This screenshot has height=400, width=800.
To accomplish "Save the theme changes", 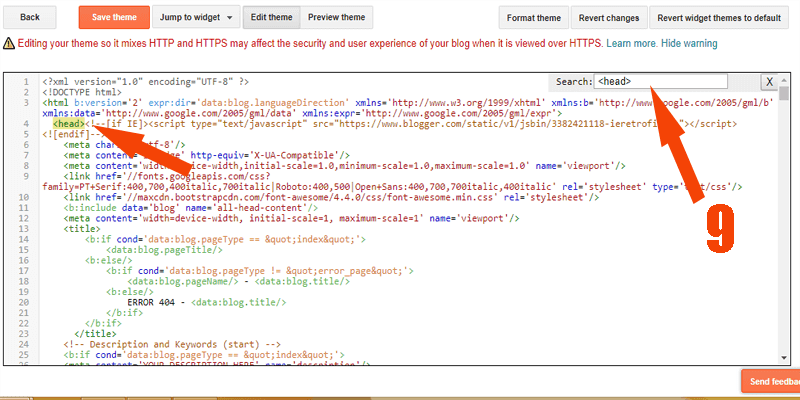I will 114,17.
